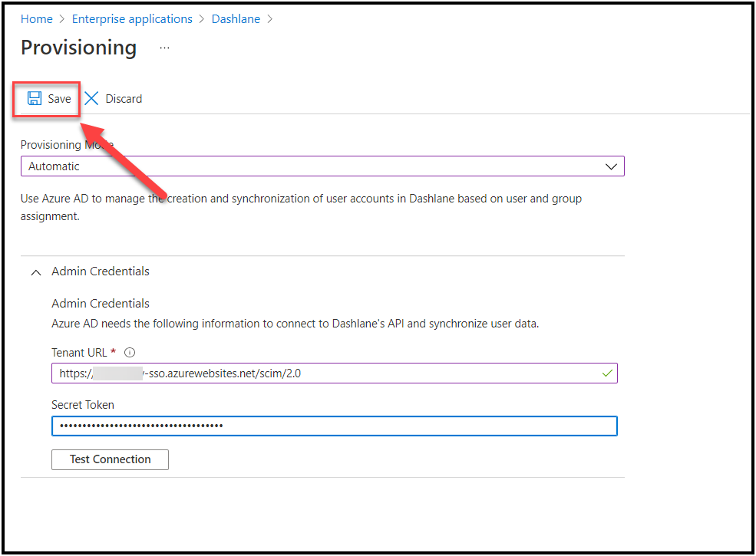
Task: Click the Save floppy disk icon
Action: click(x=35, y=98)
